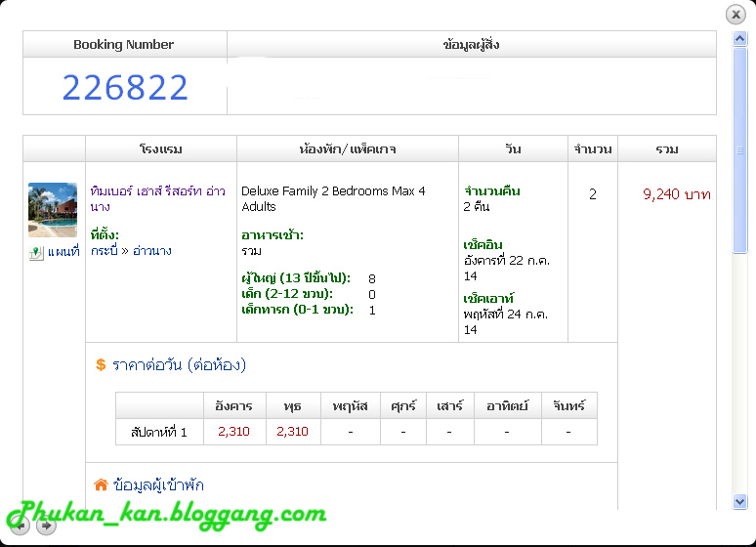Follow the กระบี่ location link
756x547 pixels.
coord(105,251)
